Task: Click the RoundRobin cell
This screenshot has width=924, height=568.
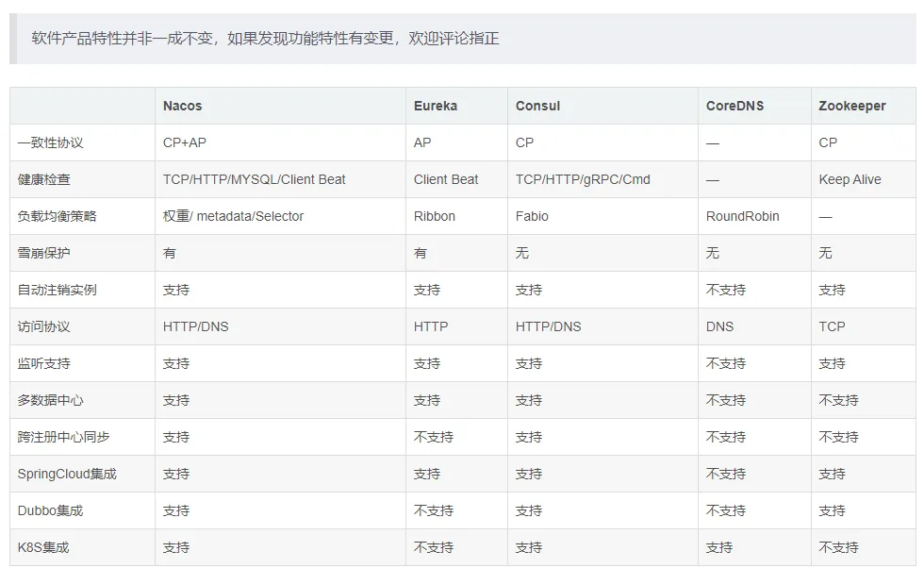Action: click(x=743, y=216)
